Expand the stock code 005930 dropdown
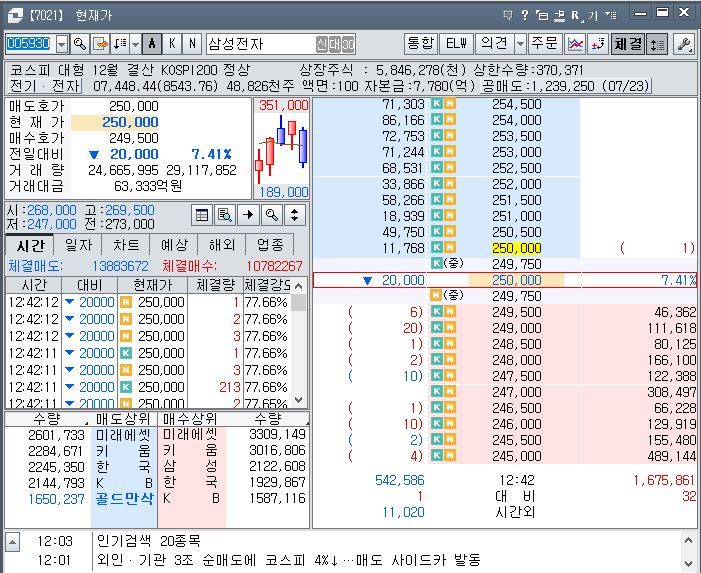The image size is (701, 573). point(62,44)
